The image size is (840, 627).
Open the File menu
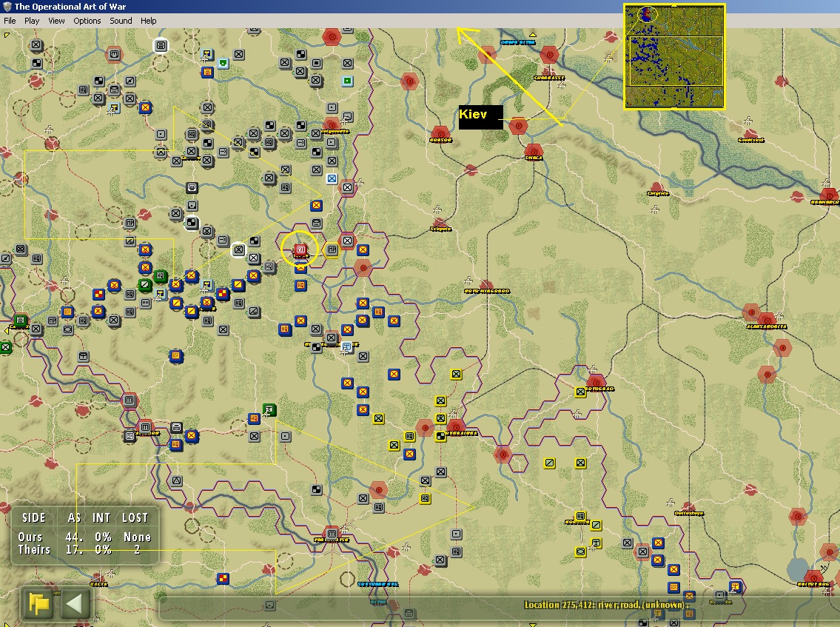pos(10,21)
